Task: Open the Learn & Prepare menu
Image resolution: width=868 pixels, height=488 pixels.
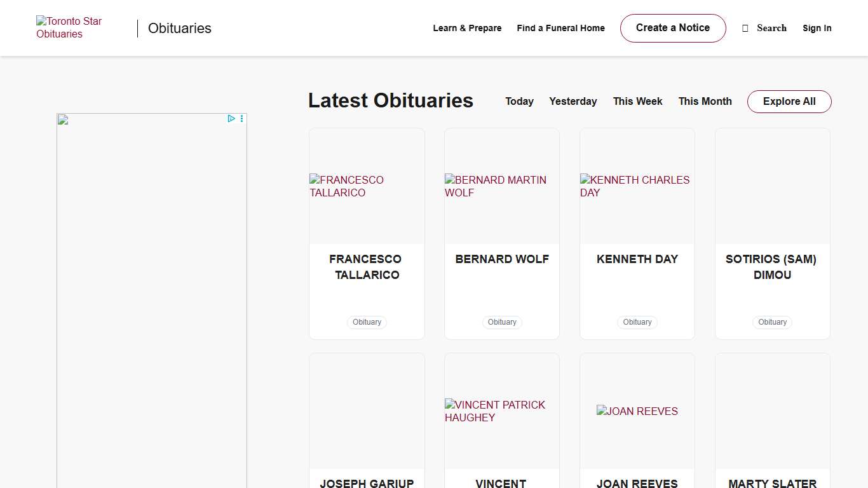Action: click(467, 28)
